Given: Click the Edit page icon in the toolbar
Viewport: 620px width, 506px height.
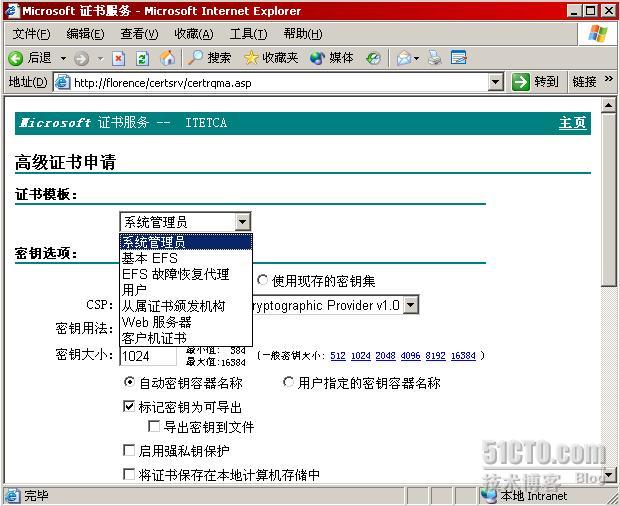Looking at the screenshot, I should 459,58.
